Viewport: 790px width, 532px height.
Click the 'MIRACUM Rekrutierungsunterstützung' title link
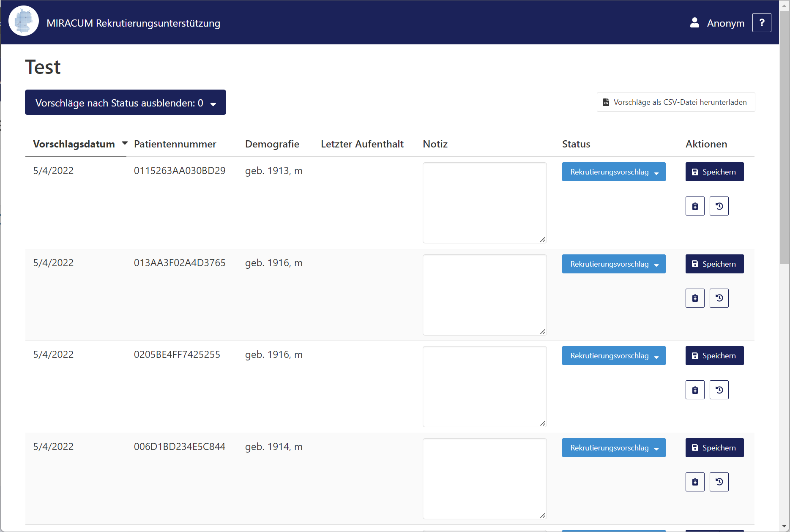[x=133, y=23]
